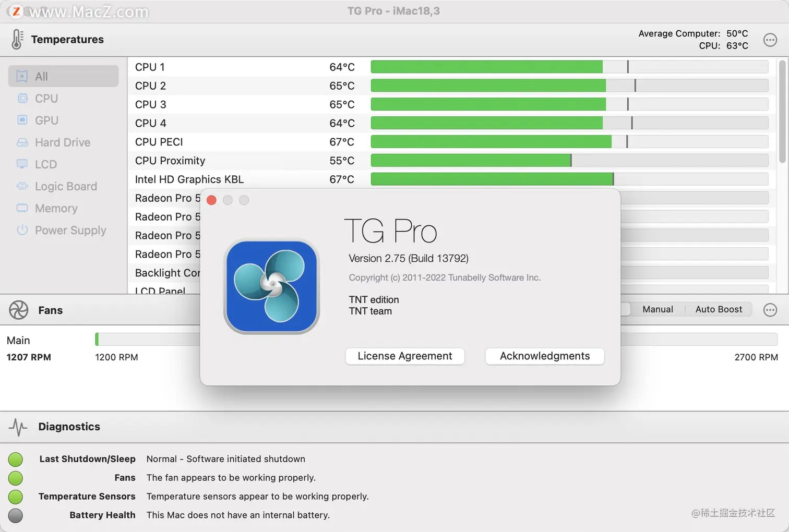
Task: Click green status dot for Last Shutdown/Sleep
Action: pyautogui.click(x=16, y=459)
